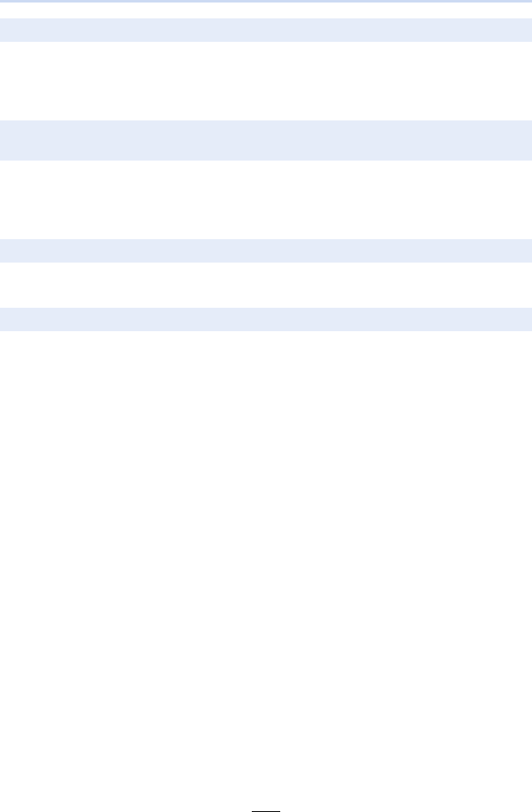Click the thin blue strip at top edge
The image size is (532, 812).
266,1
